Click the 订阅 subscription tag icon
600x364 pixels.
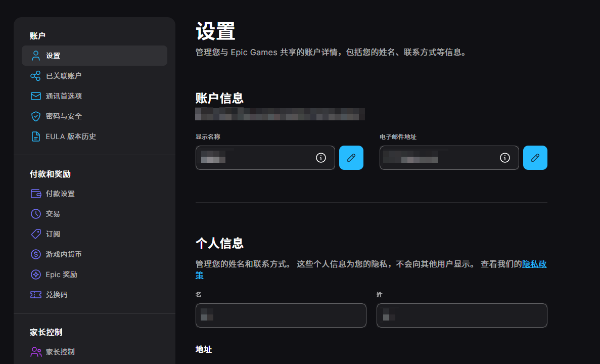pyautogui.click(x=35, y=234)
